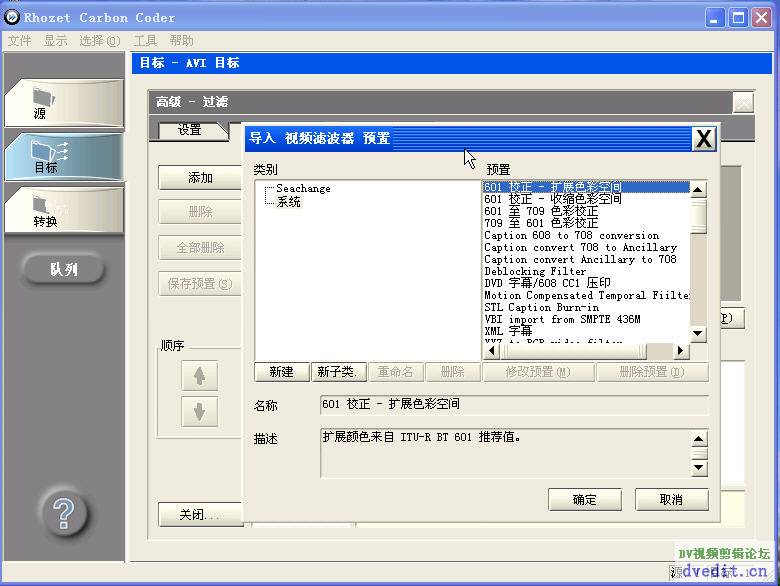
Task: Close the import preset dialog with X
Action: (x=703, y=138)
